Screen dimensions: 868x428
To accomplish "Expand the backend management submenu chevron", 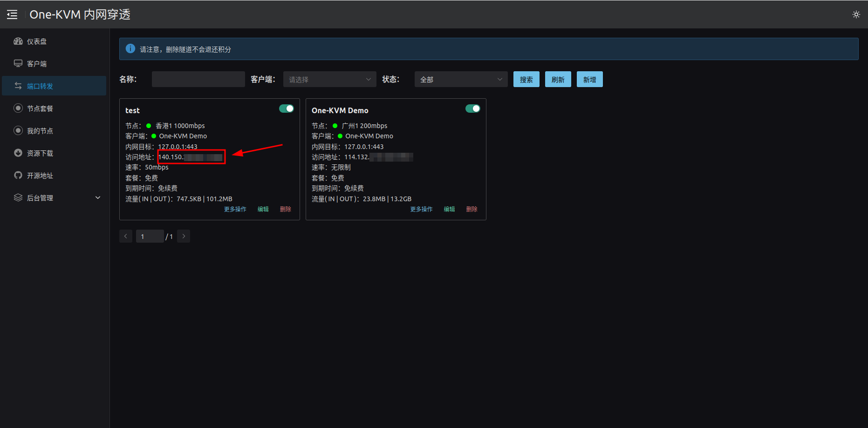I will point(98,198).
